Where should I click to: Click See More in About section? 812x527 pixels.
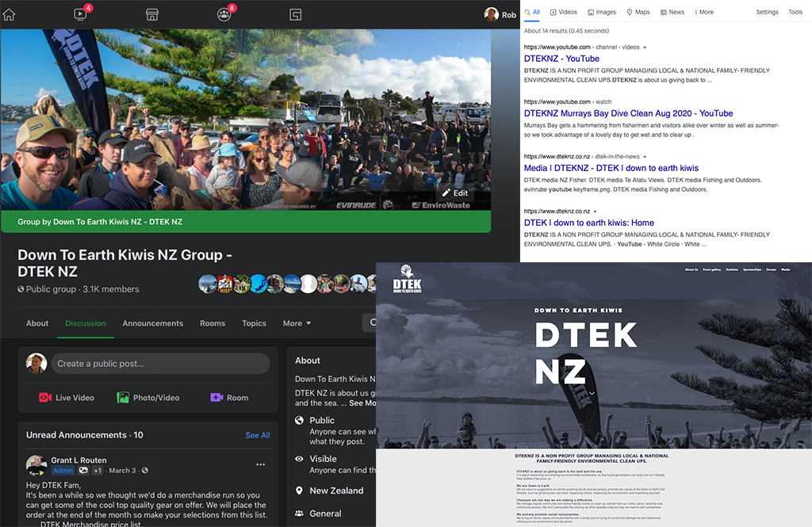[x=362, y=403]
